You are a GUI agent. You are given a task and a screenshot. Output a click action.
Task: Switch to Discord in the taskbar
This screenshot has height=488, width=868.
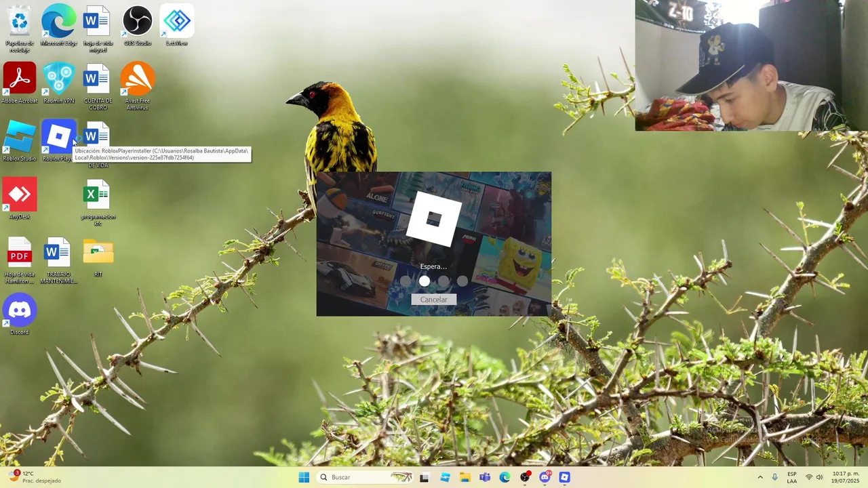pos(545,477)
